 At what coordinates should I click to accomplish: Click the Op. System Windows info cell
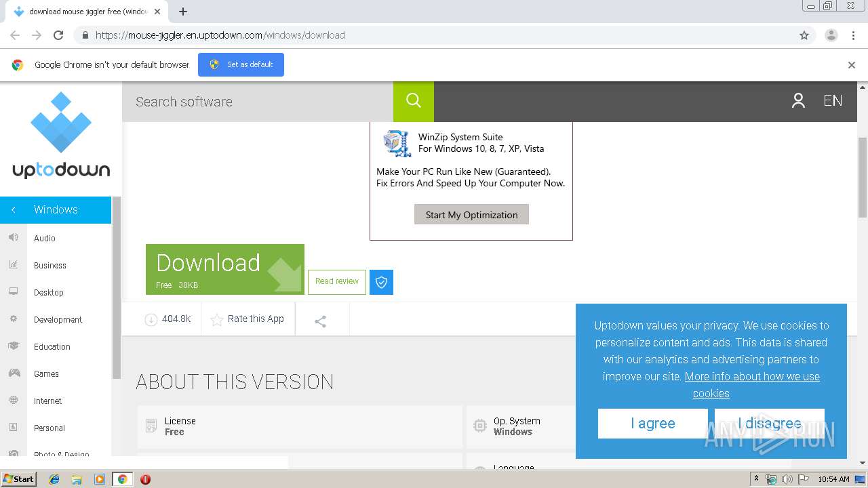tap(520, 426)
